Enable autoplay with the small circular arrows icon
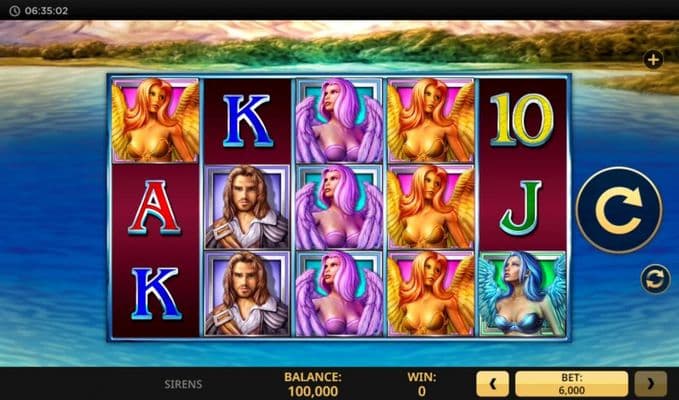Viewport: 679px width, 400px height. 655,279
